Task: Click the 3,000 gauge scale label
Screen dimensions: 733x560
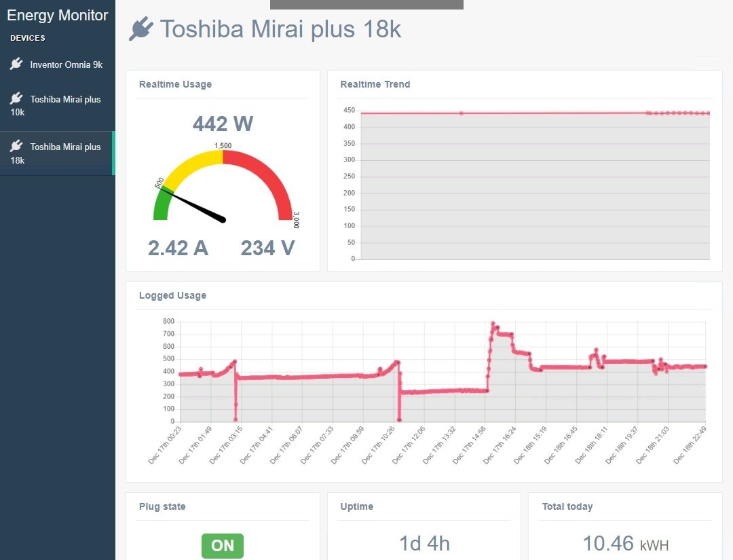Action: pyautogui.click(x=296, y=220)
